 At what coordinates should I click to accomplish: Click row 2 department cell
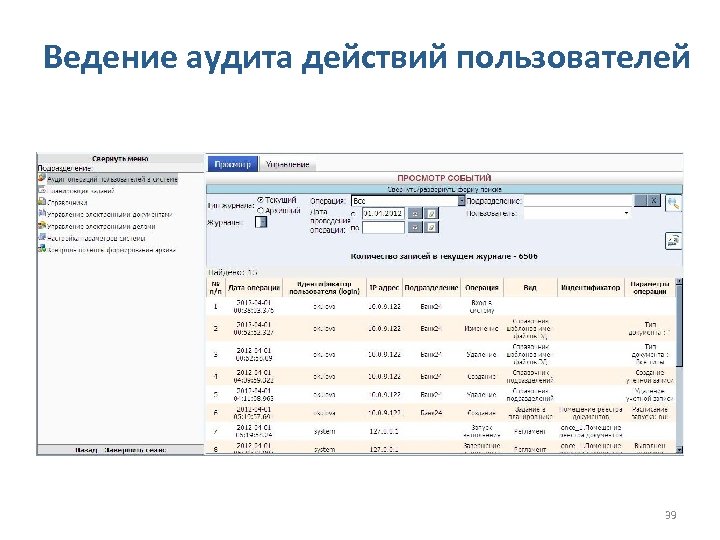pos(431,328)
